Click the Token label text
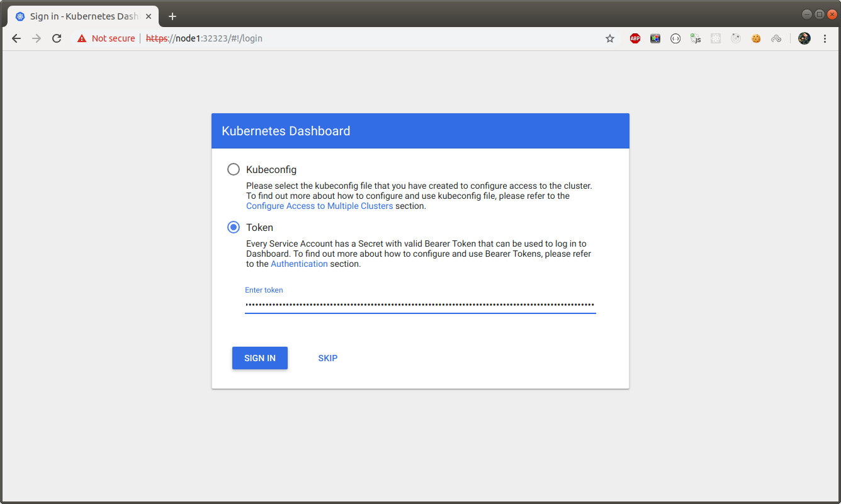Image resolution: width=841 pixels, height=504 pixels. point(259,227)
